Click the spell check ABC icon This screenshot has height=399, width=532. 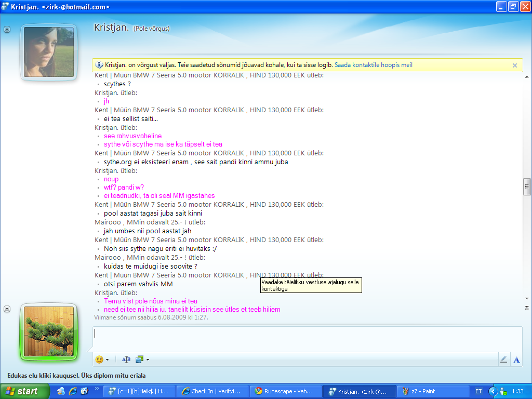coord(126,360)
